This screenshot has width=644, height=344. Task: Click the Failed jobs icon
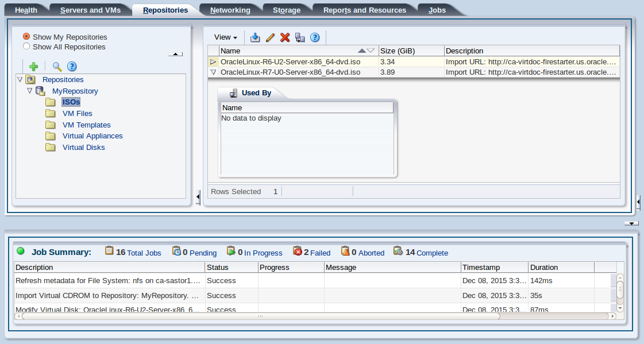point(298,251)
